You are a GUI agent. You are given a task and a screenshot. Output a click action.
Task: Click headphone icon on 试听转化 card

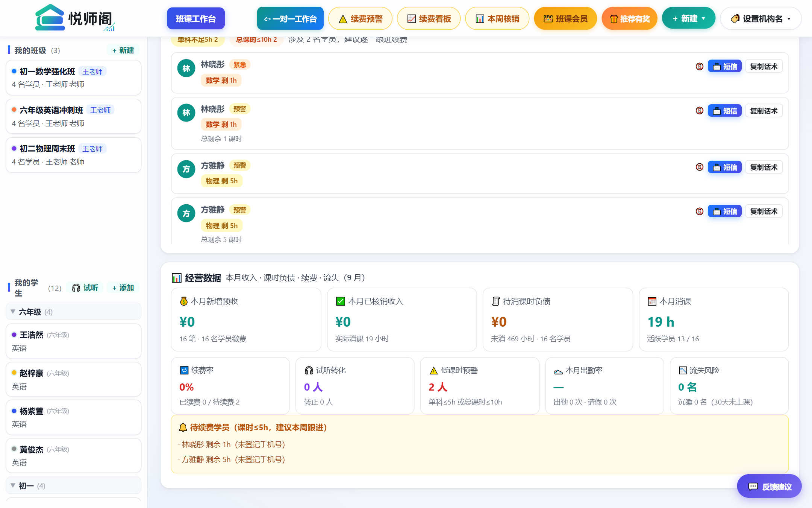click(309, 370)
